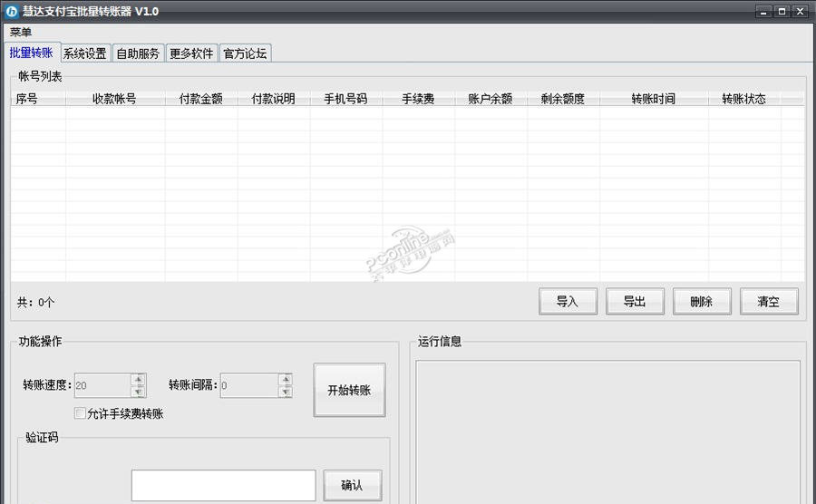The width and height of the screenshot is (816, 504).
Task: Click the 手续费 column header
Action: point(418,98)
